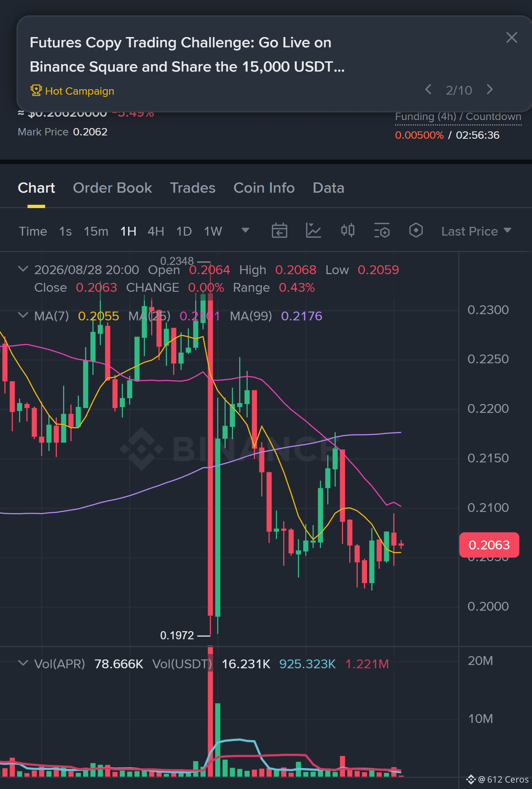
Task: Click the Vol(APR) value 78.666K
Action: pos(119,664)
